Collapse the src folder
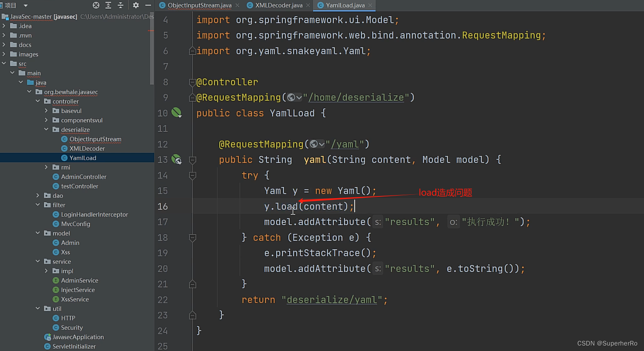644x351 pixels. click(x=4, y=64)
